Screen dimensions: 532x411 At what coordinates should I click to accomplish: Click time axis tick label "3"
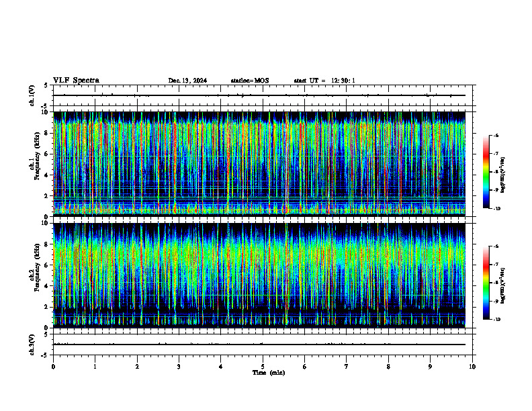click(x=179, y=367)
